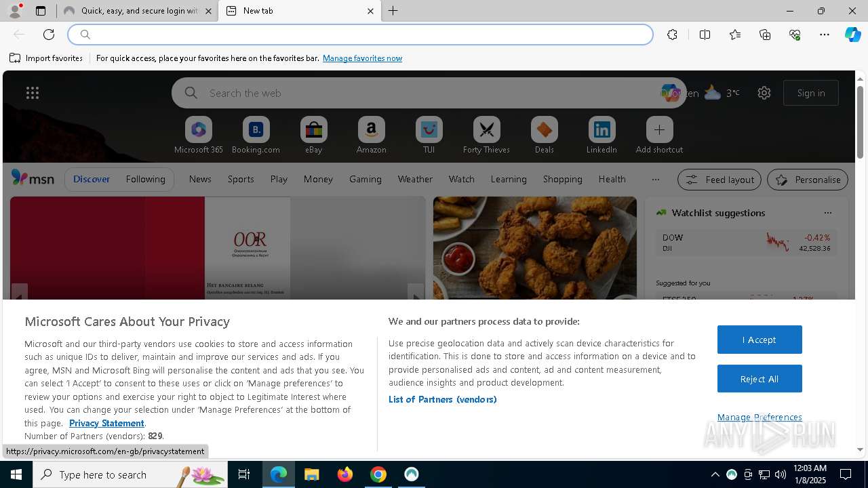Open a new tab with plus button

(x=393, y=11)
